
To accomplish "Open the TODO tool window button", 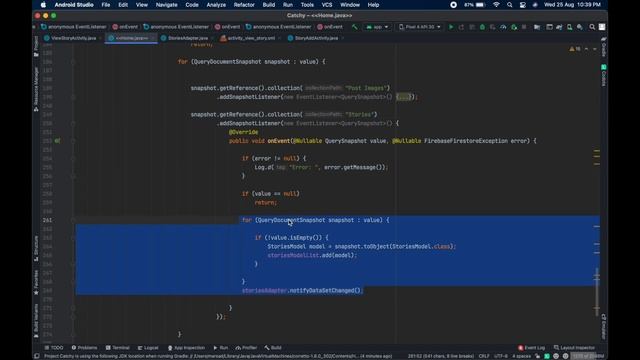I will 54,348.
